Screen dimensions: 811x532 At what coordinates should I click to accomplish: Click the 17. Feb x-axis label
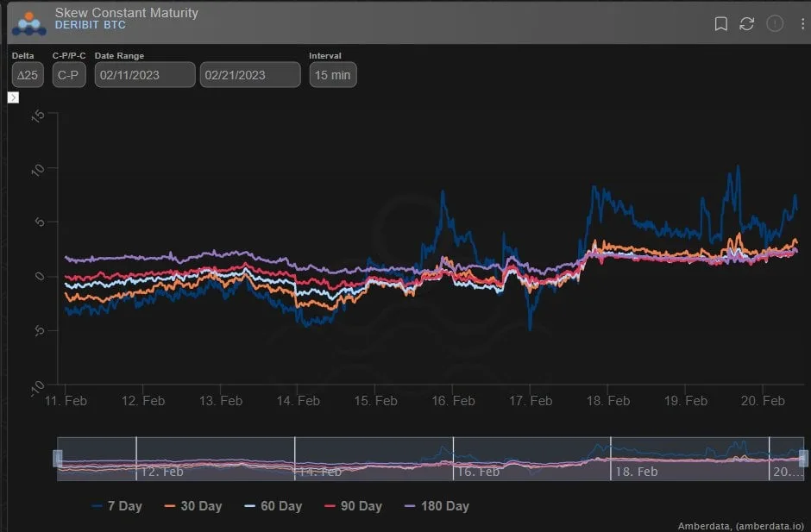tap(531, 401)
